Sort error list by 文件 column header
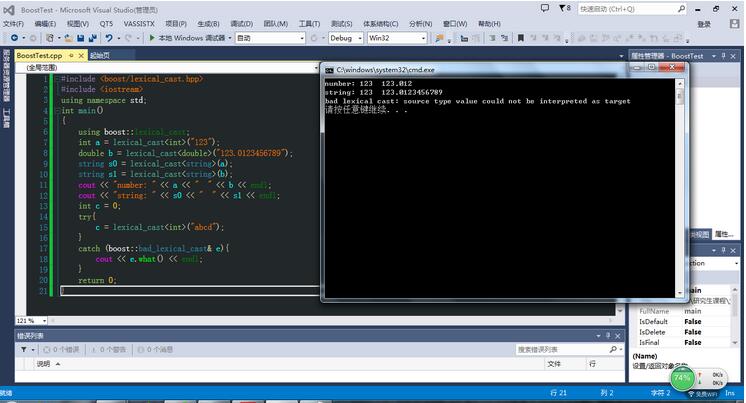 tap(554, 364)
